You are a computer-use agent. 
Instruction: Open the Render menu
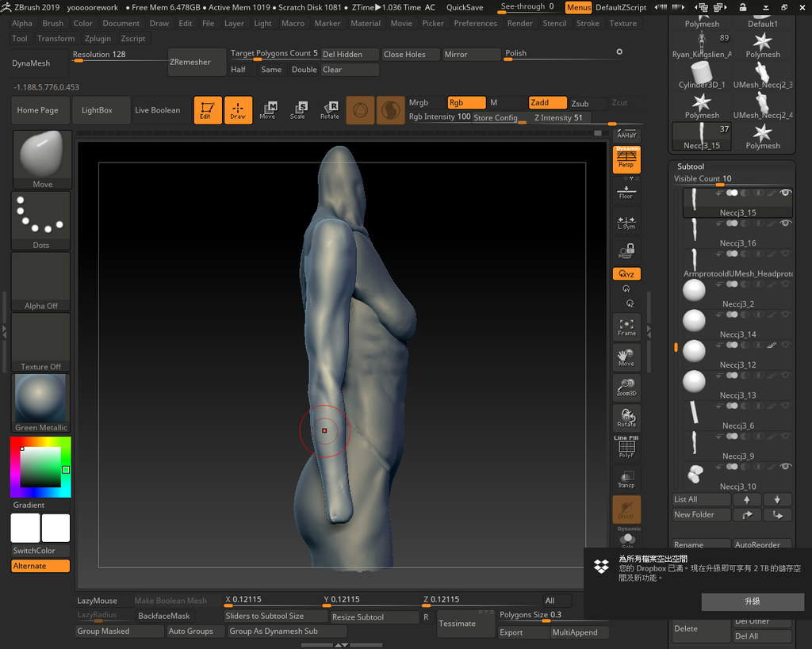tap(520, 23)
